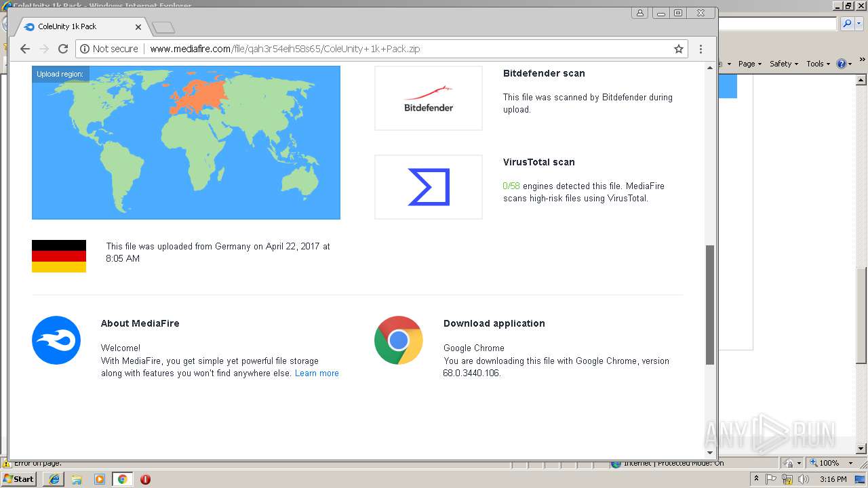Click the Download application heading
Screen dimensions: 868x488
click(494, 323)
